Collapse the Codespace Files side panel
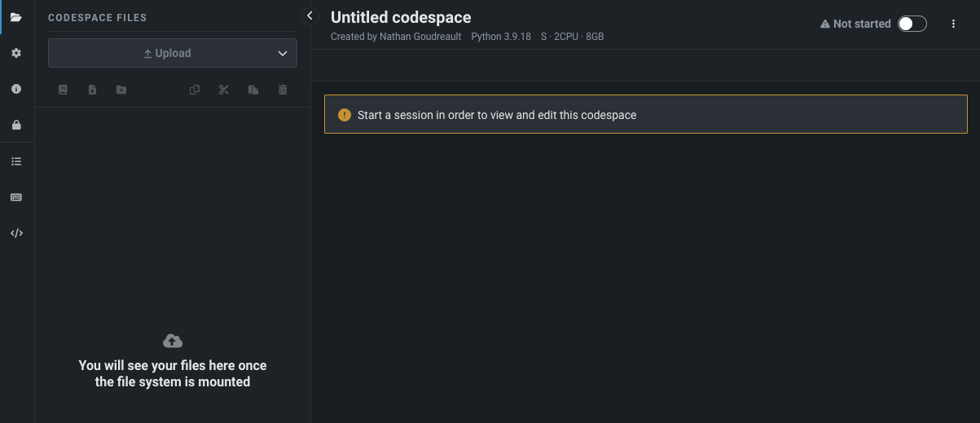The image size is (980, 423). [x=310, y=15]
